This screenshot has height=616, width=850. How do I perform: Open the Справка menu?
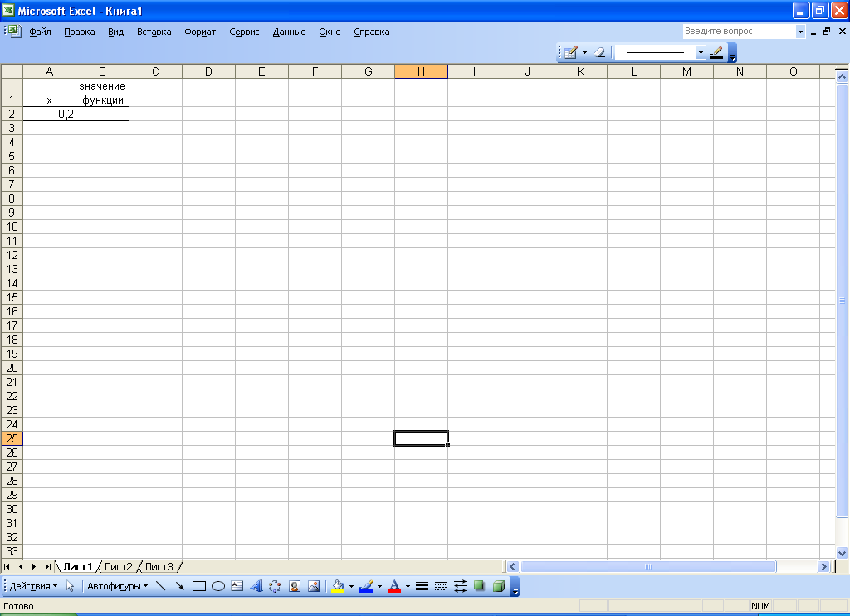tap(371, 32)
